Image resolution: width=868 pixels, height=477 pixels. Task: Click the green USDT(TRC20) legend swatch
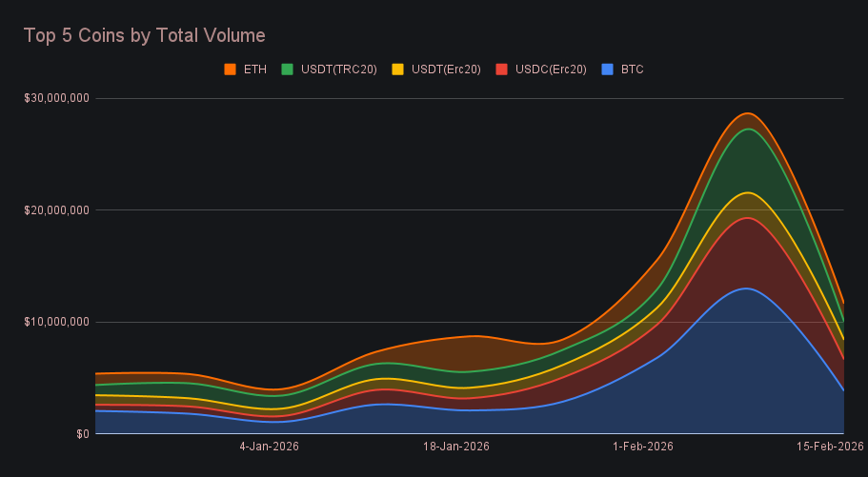click(x=286, y=70)
